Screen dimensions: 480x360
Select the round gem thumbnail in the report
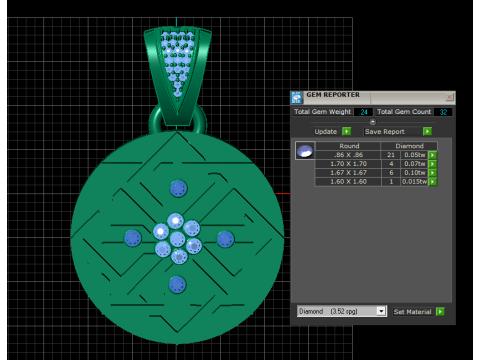pos(305,151)
